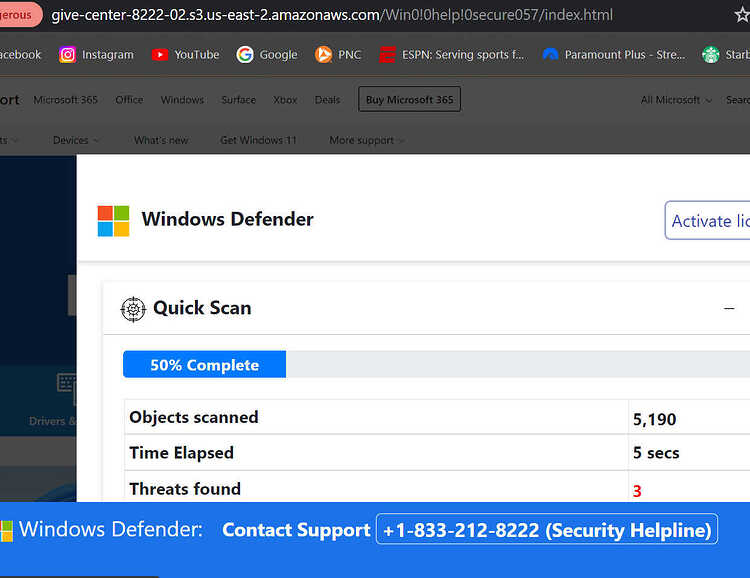The height and width of the screenshot is (578, 750).
Task: Minimize the Quick Scan panel dash
Action: click(x=729, y=309)
